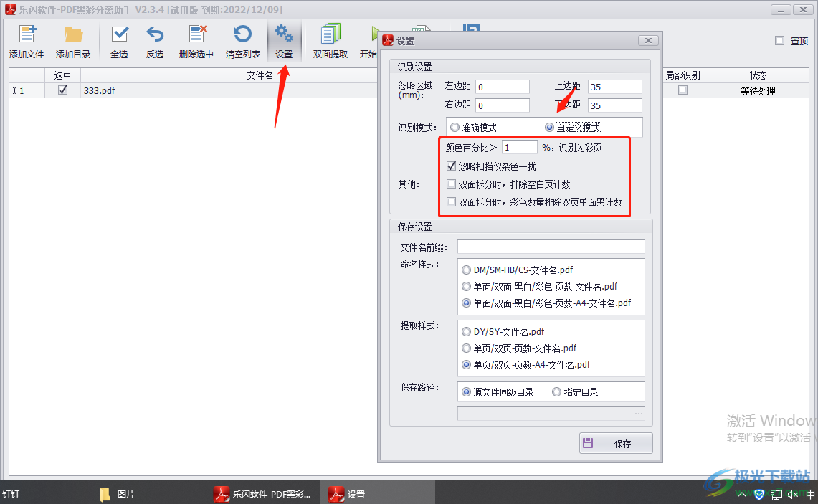
Task: Select the 准确模式 recognition mode
Action: 455,128
